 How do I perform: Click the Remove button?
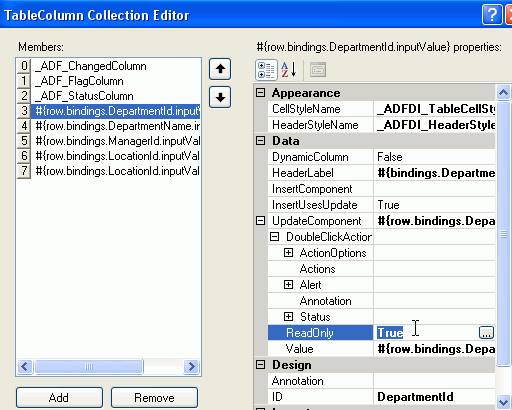tap(154, 397)
